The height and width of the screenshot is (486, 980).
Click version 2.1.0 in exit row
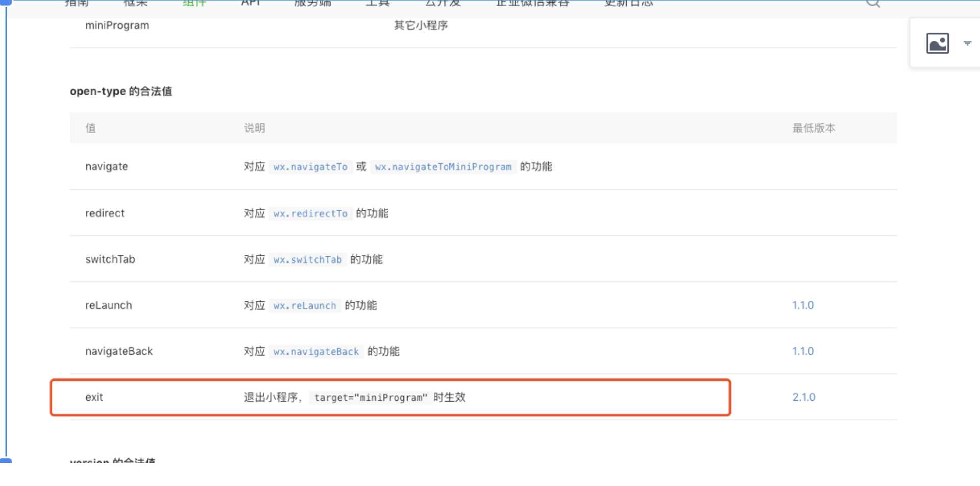[x=804, y=397]
